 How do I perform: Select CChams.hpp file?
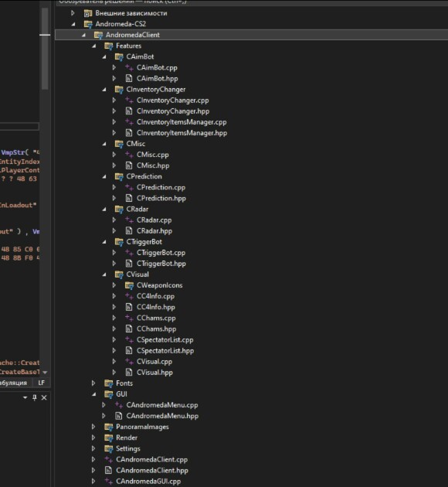pos(156,329)
